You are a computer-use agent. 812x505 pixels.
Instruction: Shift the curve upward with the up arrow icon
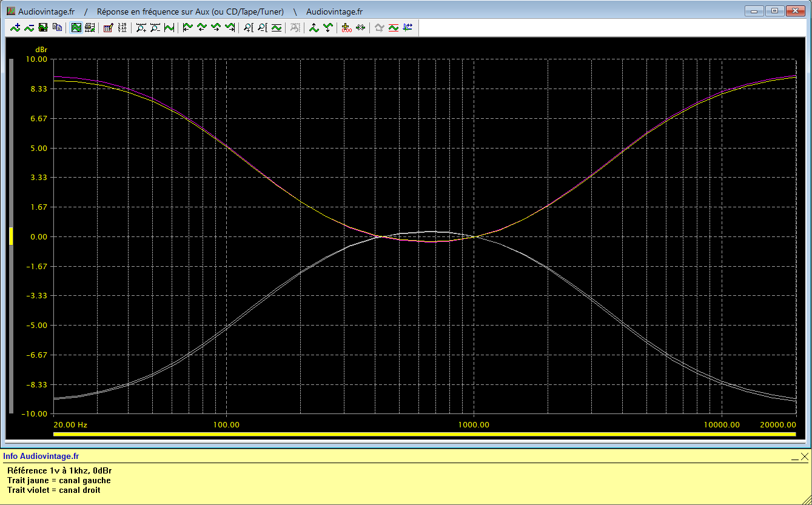point(314,27)
